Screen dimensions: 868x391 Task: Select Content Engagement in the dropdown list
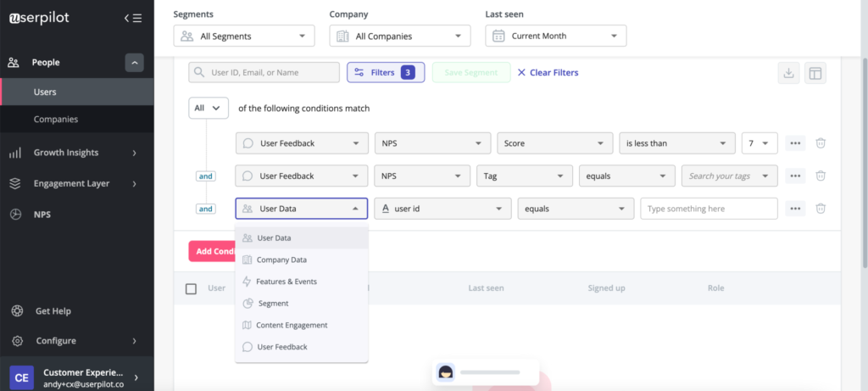292,325
